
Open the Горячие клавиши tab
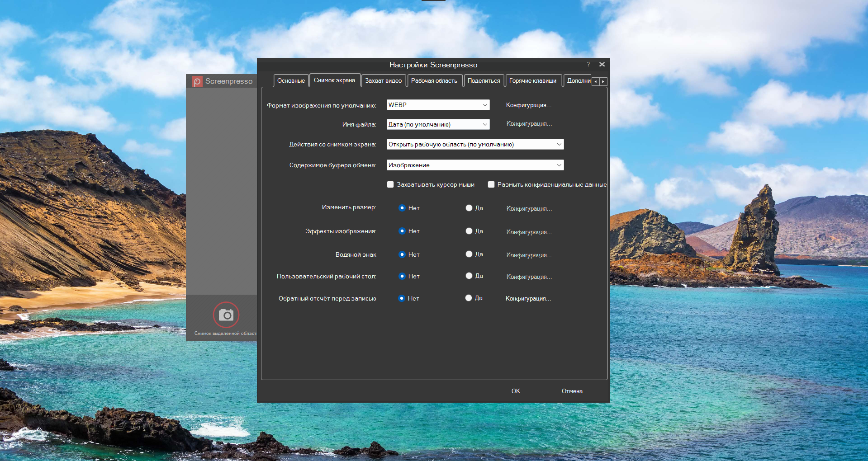pos(533,81)
